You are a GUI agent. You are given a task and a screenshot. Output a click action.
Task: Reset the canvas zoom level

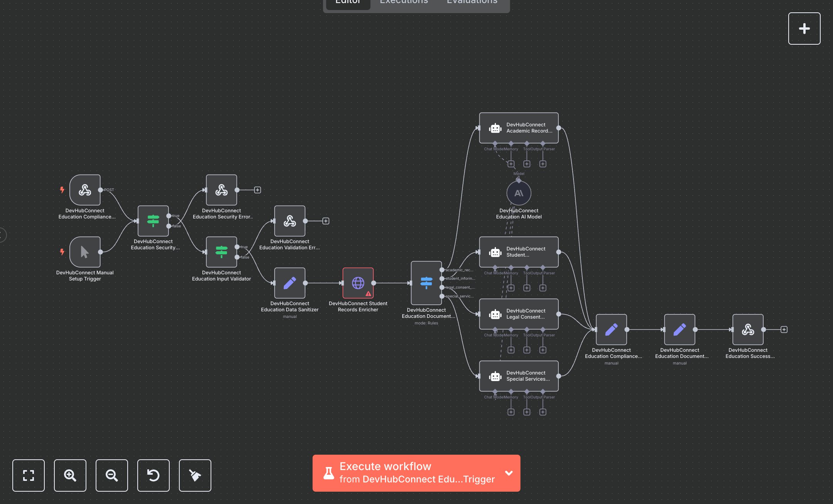[x=153, y=475]
